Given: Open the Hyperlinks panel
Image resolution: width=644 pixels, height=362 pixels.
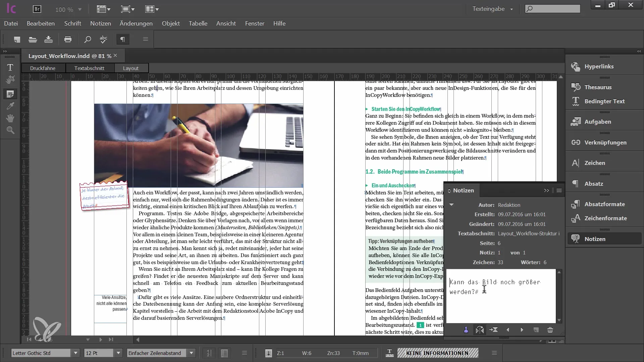Looking at the screenshot, I should [x=599, y=66].
